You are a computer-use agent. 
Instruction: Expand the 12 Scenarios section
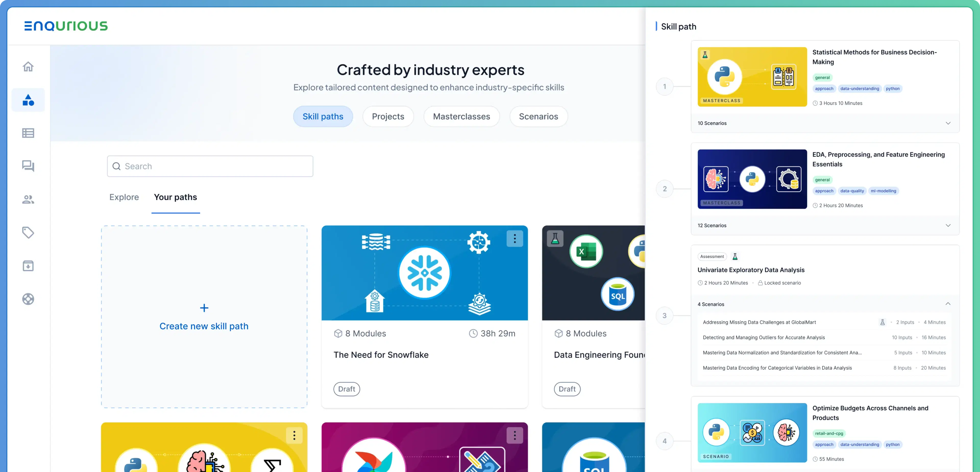pos(948,225)
